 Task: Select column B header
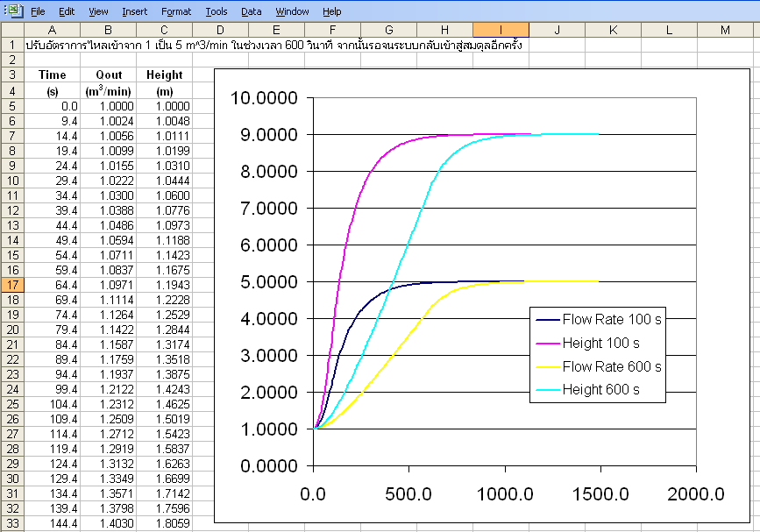coord(108,30)
